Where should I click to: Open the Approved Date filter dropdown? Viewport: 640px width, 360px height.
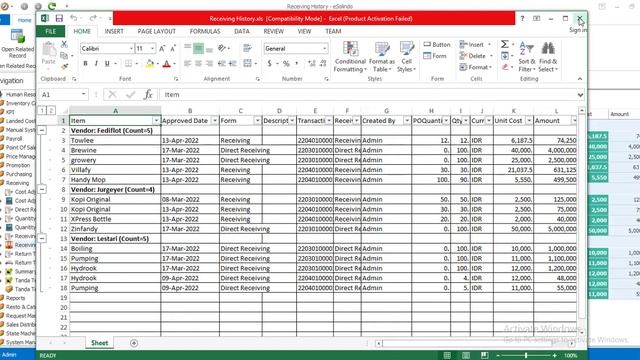215,121
